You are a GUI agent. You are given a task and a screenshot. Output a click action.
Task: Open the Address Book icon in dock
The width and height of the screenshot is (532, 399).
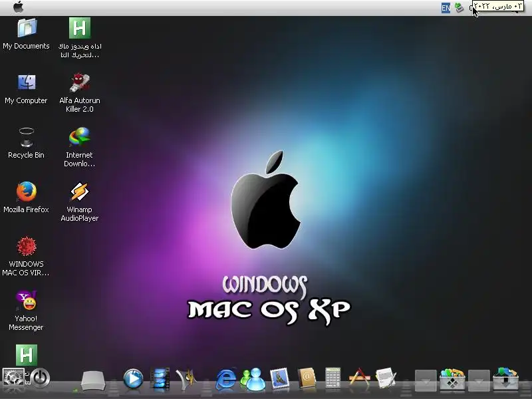307,378
